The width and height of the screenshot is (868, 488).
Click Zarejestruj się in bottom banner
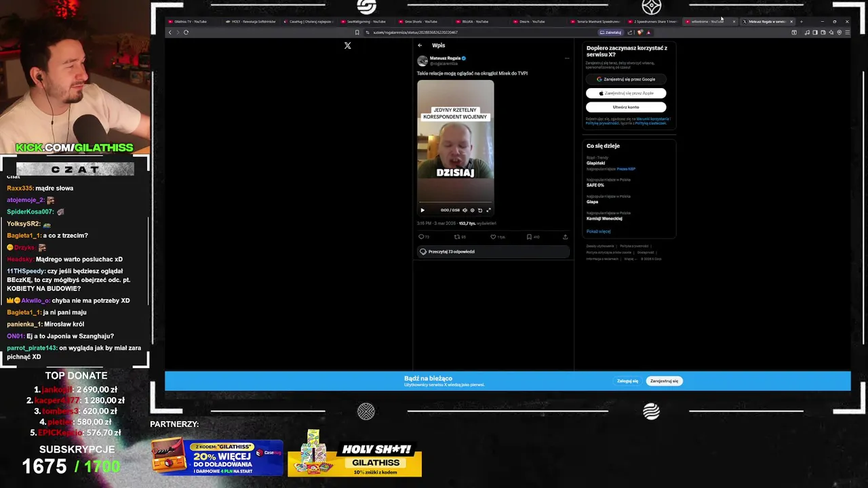pos(664,381)
